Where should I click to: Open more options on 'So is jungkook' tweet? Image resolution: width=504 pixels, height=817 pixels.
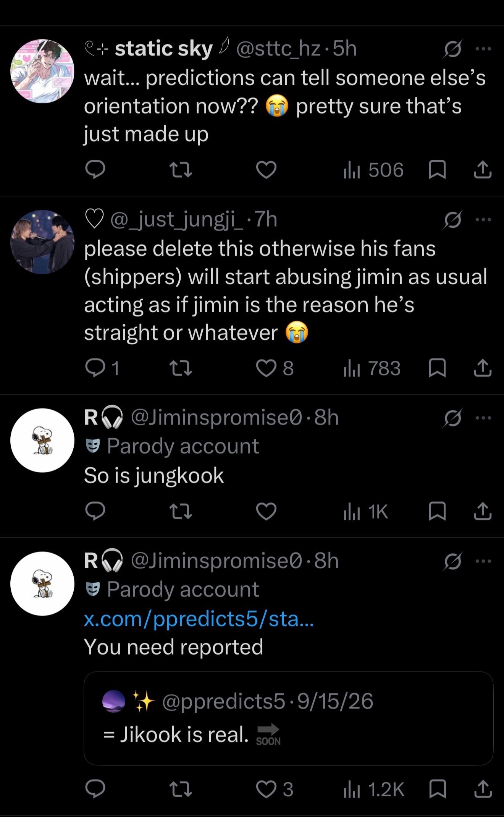[x=483, y=418]
